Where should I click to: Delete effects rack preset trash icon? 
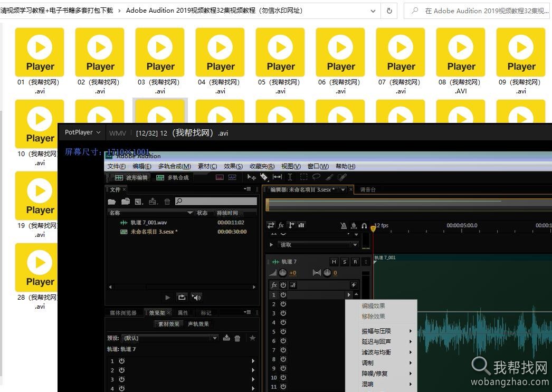pos(237,338)
